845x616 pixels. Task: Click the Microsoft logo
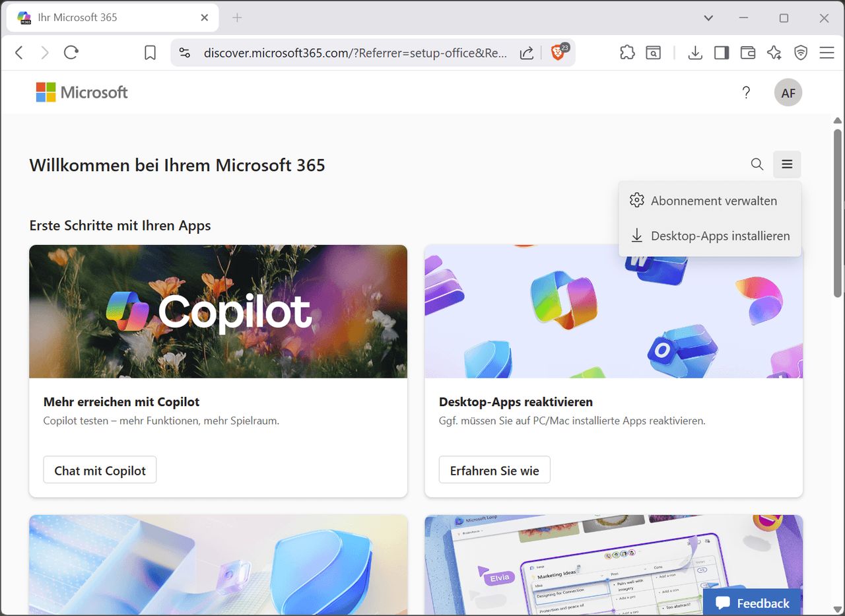82,92
